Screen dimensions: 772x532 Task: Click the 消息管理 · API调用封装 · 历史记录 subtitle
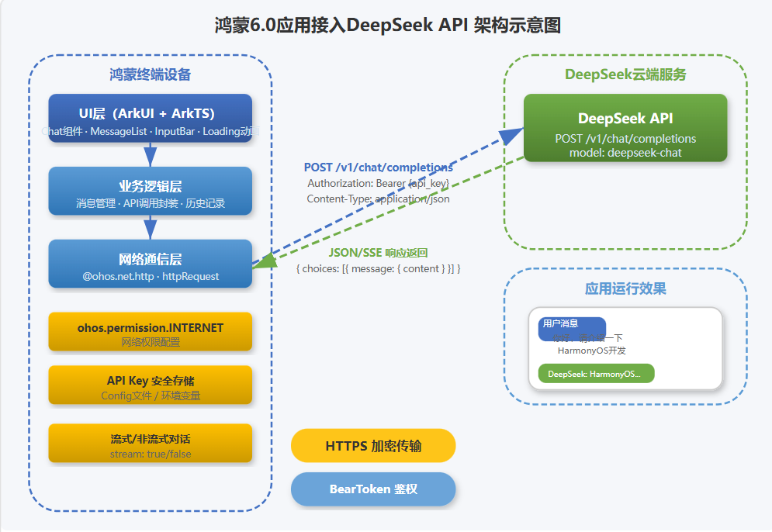pyautogui.click(x=151, y=203)
